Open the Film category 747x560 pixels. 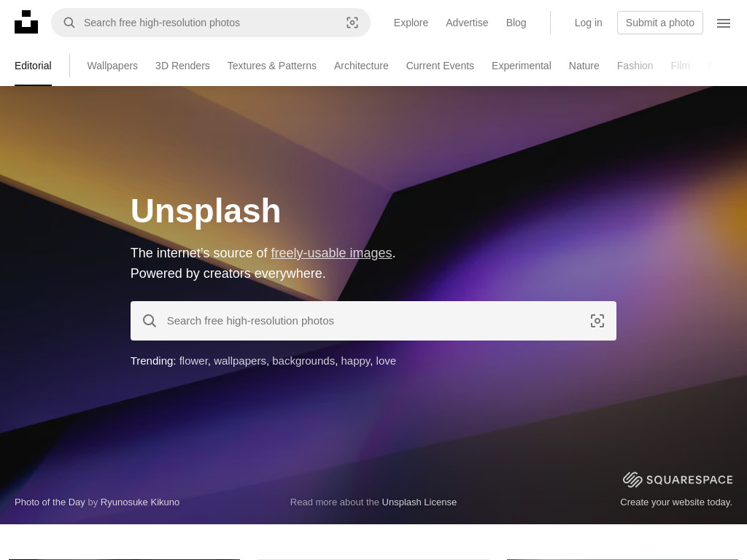pos(680,66)
